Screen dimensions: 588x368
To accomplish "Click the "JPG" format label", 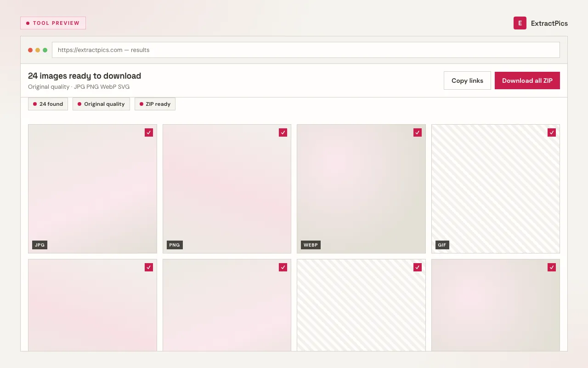I will 40,245.
